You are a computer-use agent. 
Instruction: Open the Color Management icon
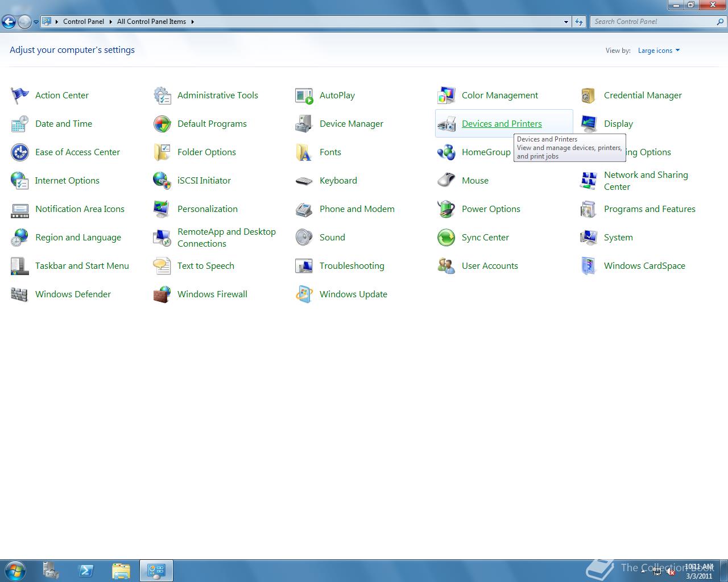pyautogui.click(x=446, y=95)
